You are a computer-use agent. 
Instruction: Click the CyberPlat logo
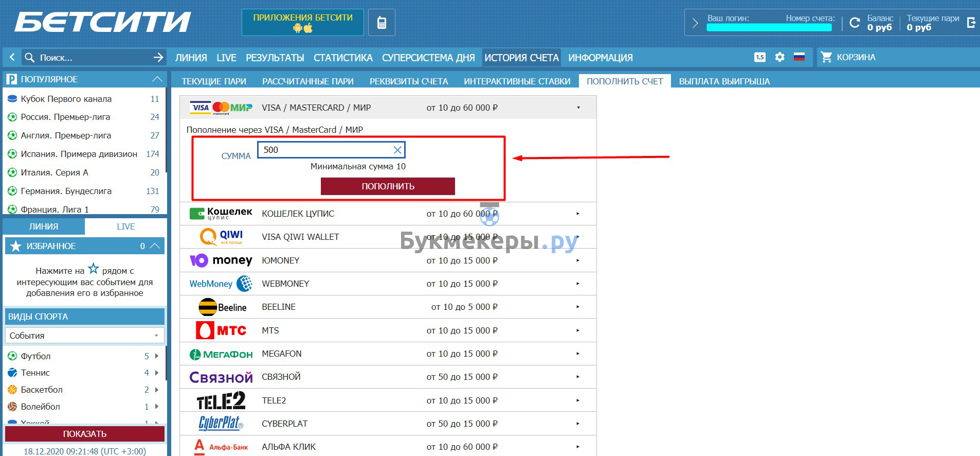(221, 424)
